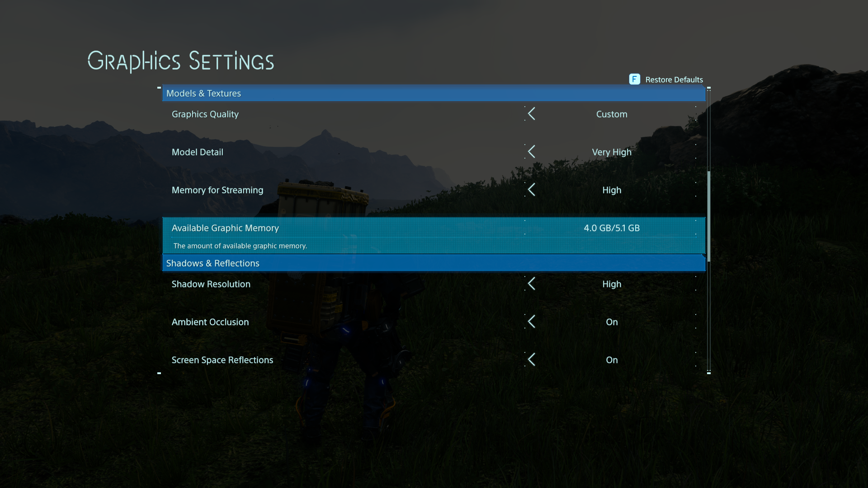Select the Model Detail setting label
This screenshot has width=868, height=488.
click(x=197, y=152)
